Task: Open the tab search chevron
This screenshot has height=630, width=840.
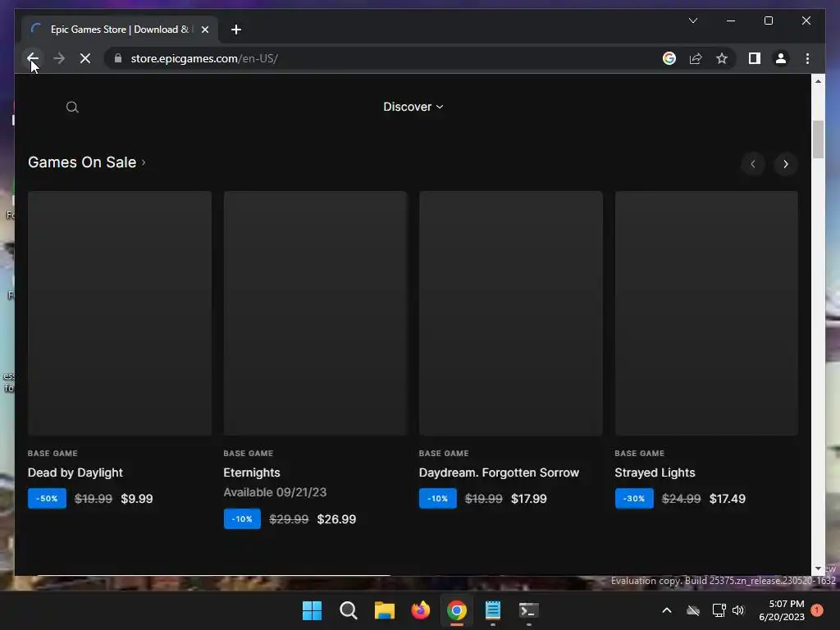Action: (692, 21)
